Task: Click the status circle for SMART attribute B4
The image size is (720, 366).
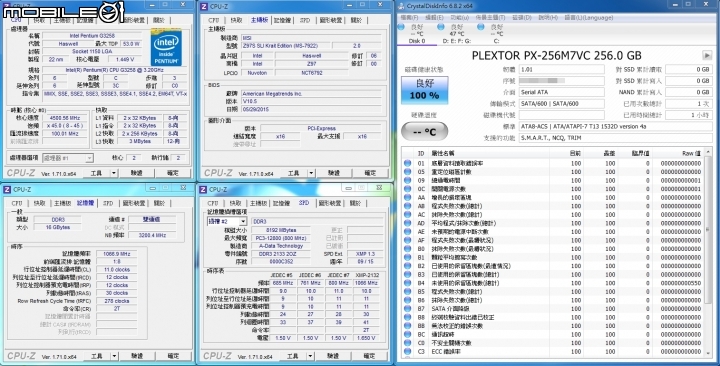Action: pos(407,283)
